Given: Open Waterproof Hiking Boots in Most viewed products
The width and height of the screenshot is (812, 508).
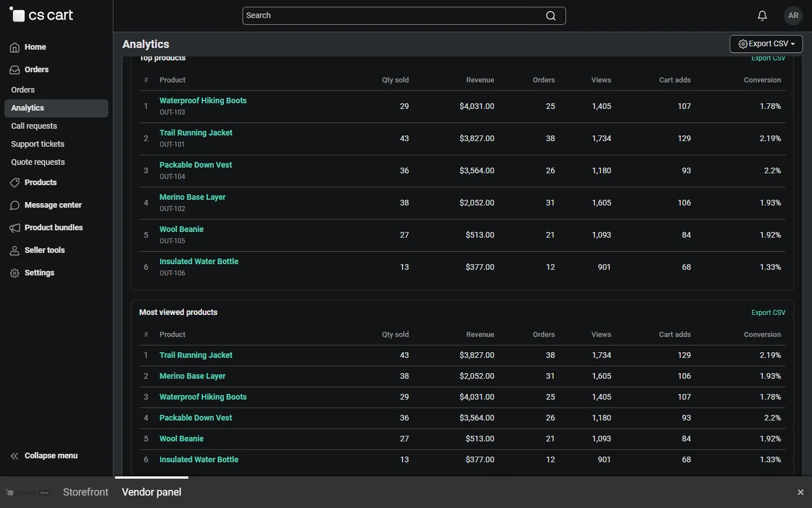Looking at the screenshot, I should coord(203,397).
